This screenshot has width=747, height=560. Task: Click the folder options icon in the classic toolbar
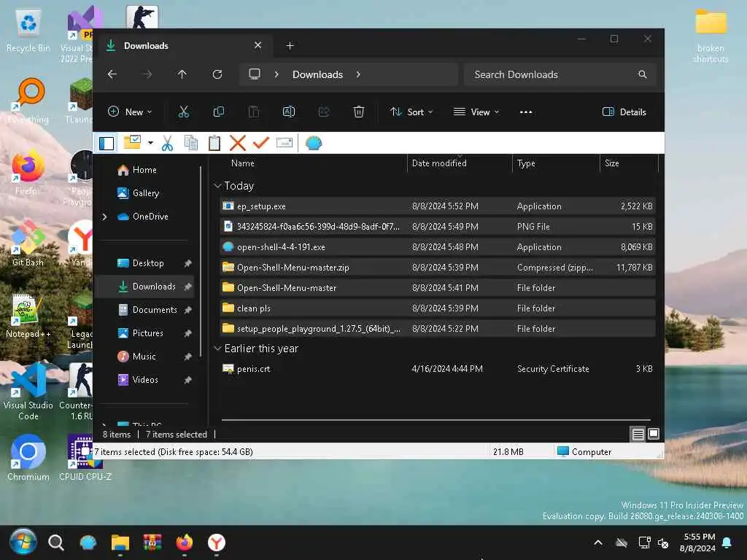click(132, 142)
